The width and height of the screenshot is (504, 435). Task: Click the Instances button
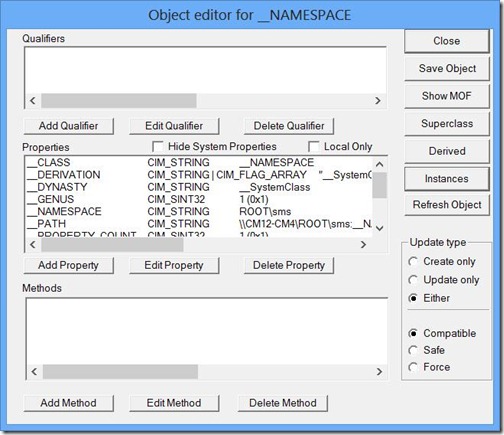pyautogui.click(x=447, y=179)
